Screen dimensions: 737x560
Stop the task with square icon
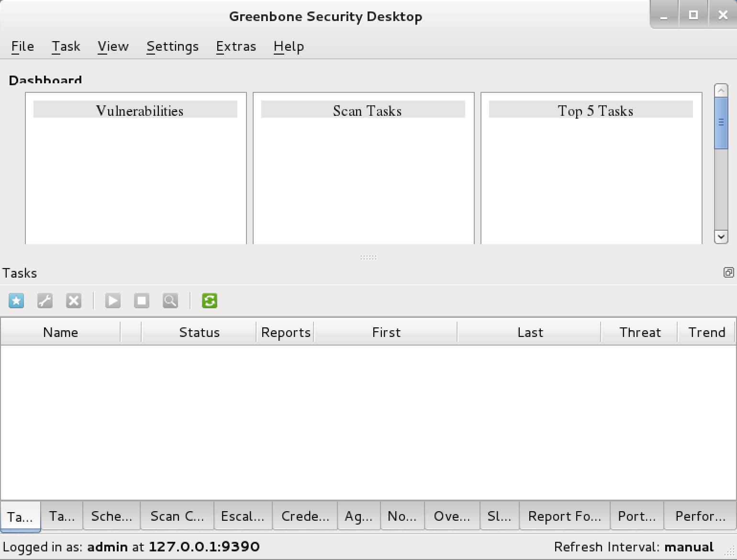coord(142,301)
